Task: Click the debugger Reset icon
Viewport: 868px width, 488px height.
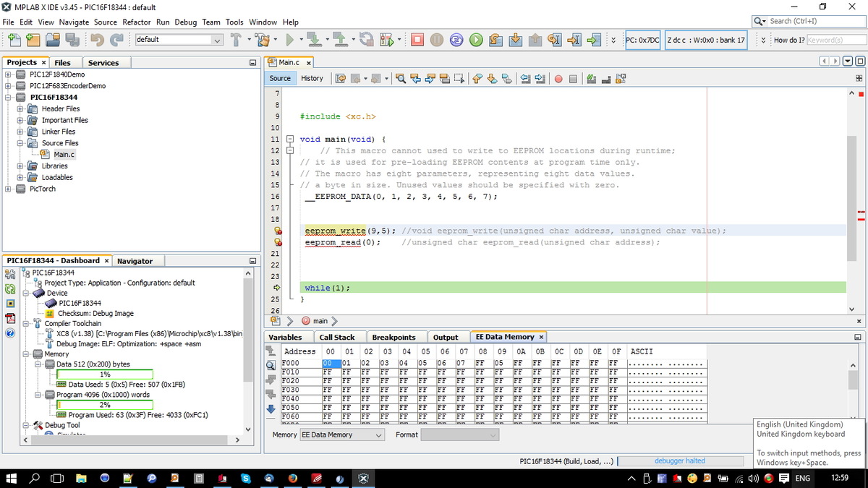Action: [456, 40]
